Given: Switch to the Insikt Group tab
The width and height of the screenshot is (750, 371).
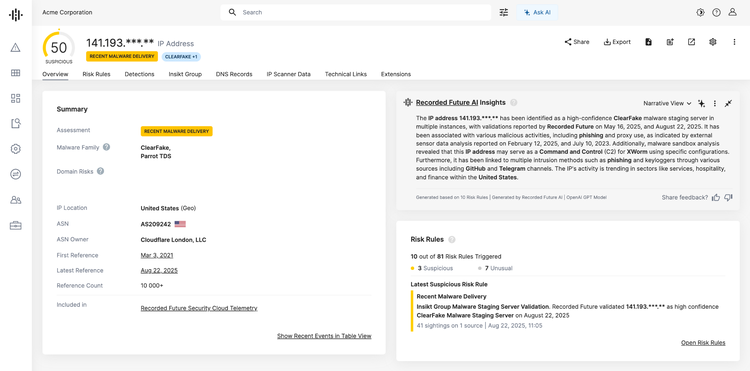Looking at the screenshot, I should pos(185,74).
